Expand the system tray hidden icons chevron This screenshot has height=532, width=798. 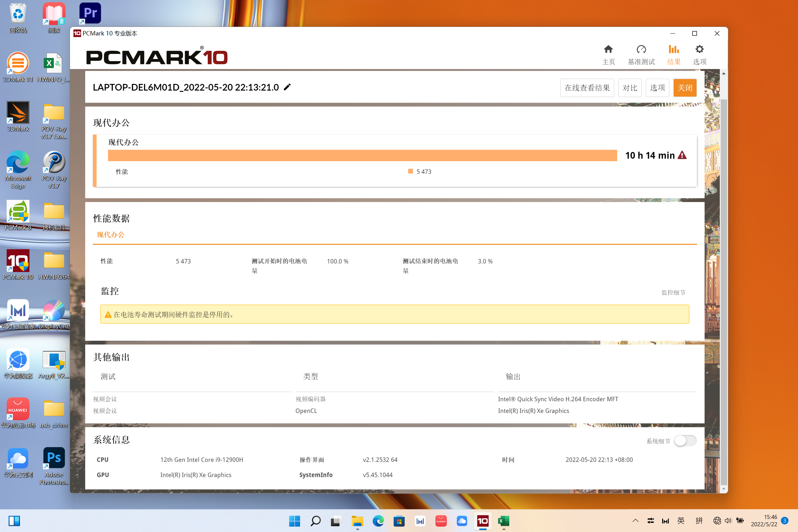pyautogui.click(x=635, y=521)
